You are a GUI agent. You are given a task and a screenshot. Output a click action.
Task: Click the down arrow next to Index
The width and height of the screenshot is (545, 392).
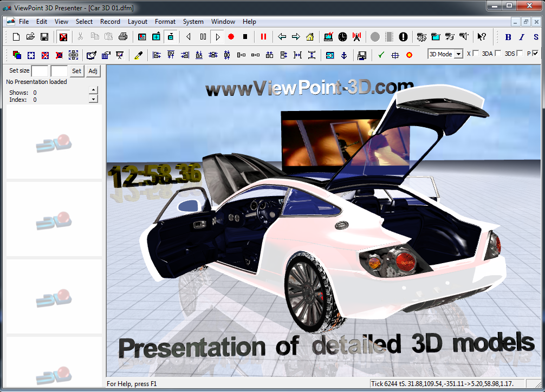pos(93,99)
